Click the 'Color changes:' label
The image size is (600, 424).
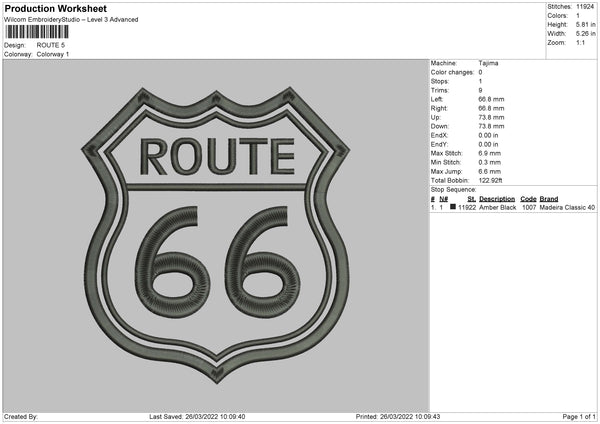pyautogui.click(x=452, y=72)
